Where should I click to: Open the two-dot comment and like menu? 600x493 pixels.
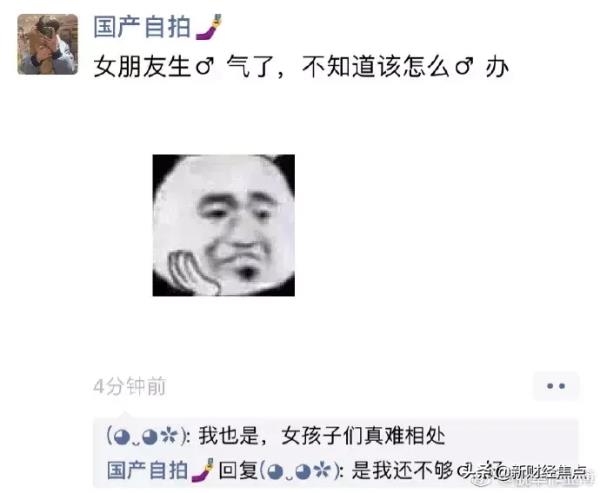tap(556, 386)
